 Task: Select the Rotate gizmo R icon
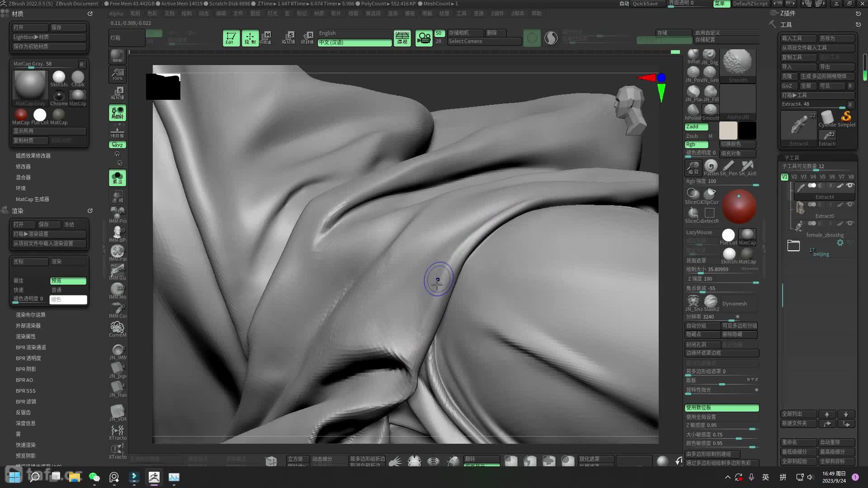pos(308,38)
